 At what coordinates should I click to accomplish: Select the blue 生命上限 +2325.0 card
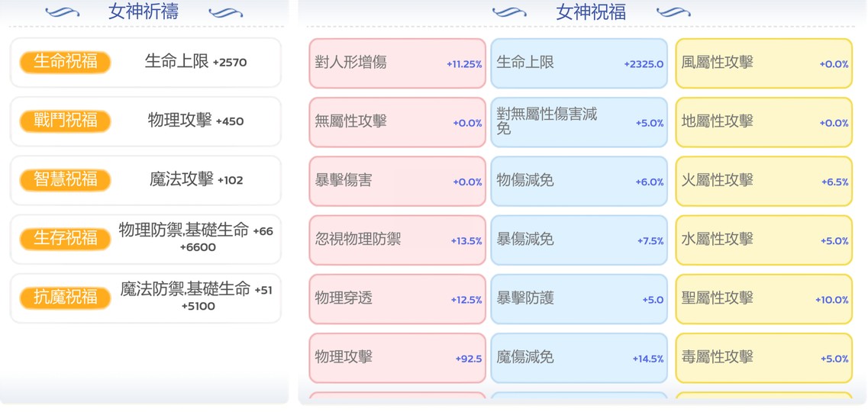click(579, 63)
